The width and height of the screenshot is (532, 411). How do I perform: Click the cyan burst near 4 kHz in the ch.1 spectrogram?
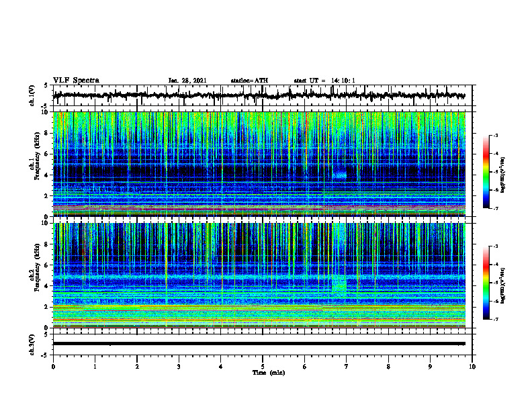[339, 175]
